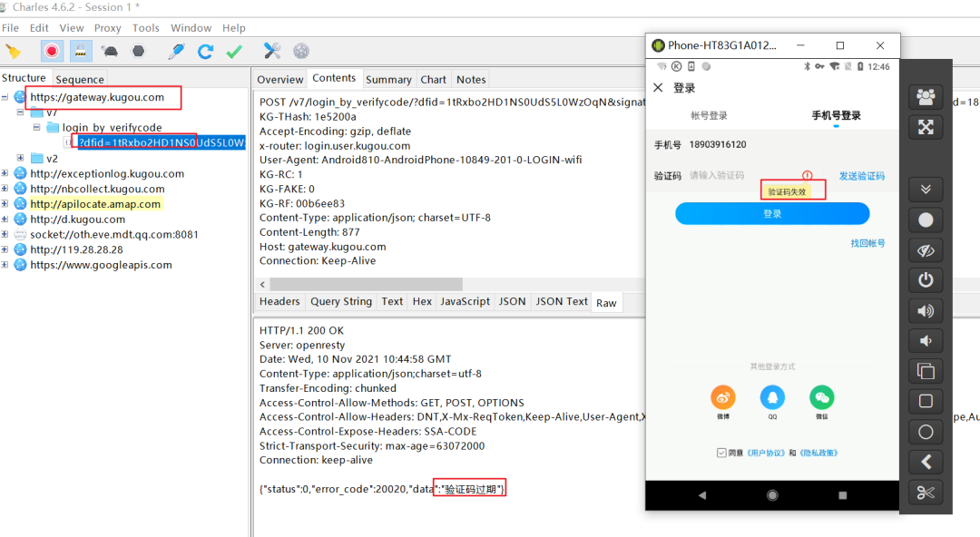This screenshot has width=980, height=537.
Task: Switch to the Chart tab
Action: (x=433, y=80)
